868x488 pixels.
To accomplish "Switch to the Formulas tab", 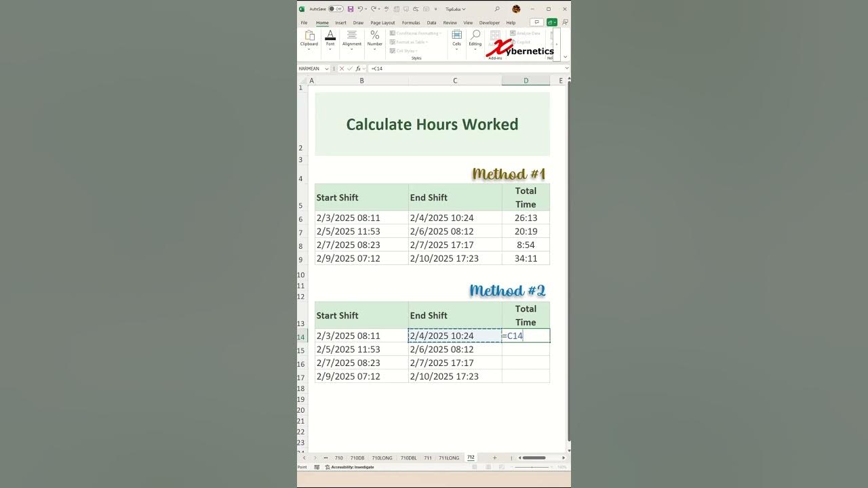I will [411, 22].
